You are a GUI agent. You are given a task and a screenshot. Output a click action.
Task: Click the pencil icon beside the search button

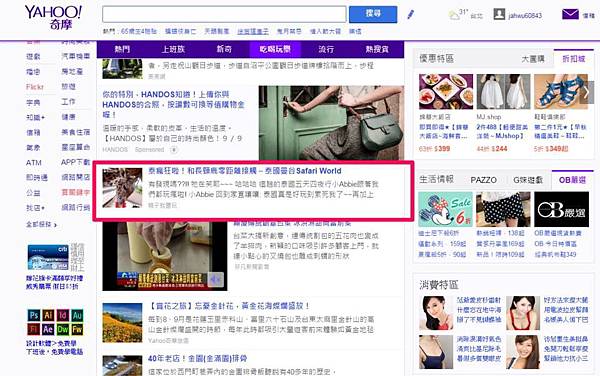(x=411, y=15)
